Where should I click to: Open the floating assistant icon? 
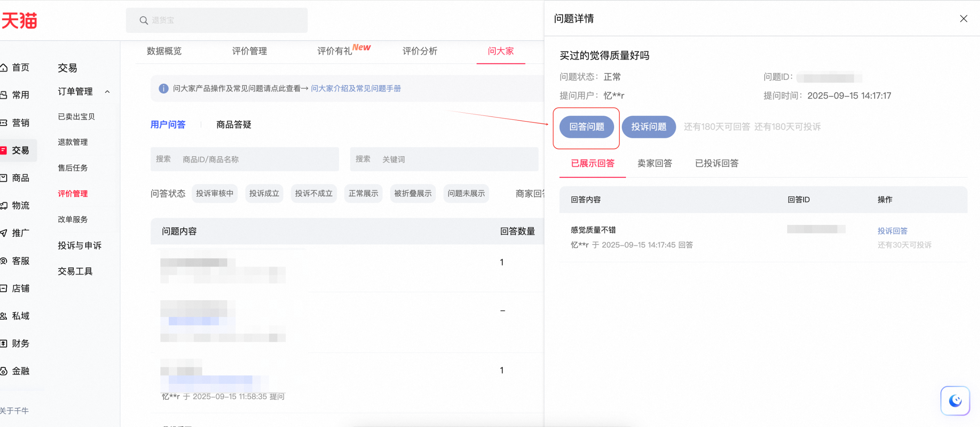pos(955,401)
